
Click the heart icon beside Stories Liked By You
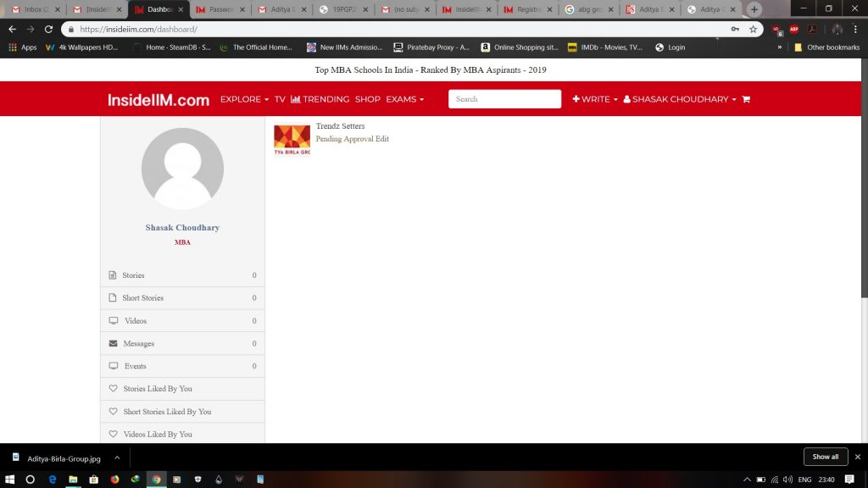pos(113,389)
